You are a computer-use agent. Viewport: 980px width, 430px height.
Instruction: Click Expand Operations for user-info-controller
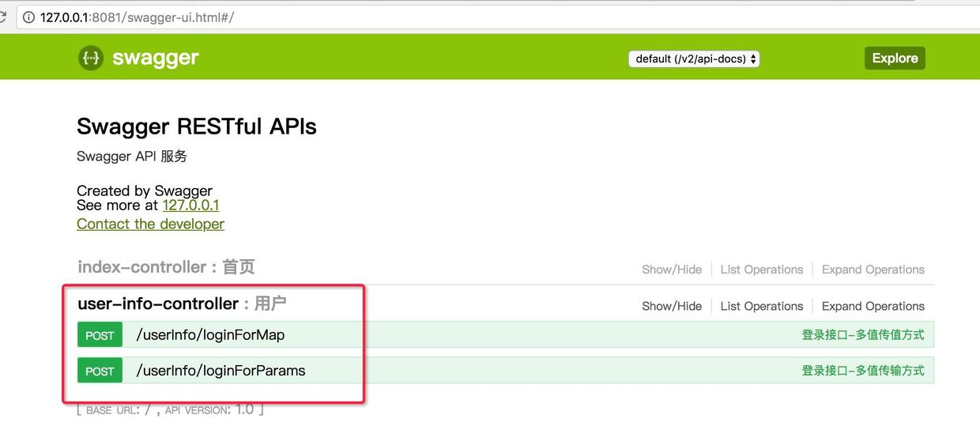873,306
